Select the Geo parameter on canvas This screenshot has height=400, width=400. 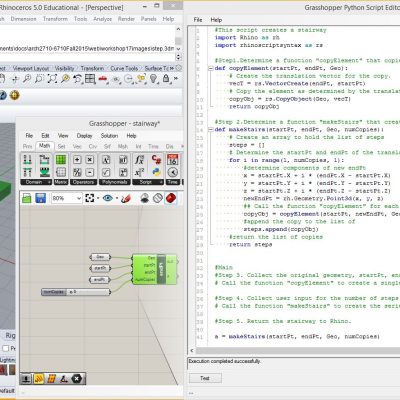[100, 257]
